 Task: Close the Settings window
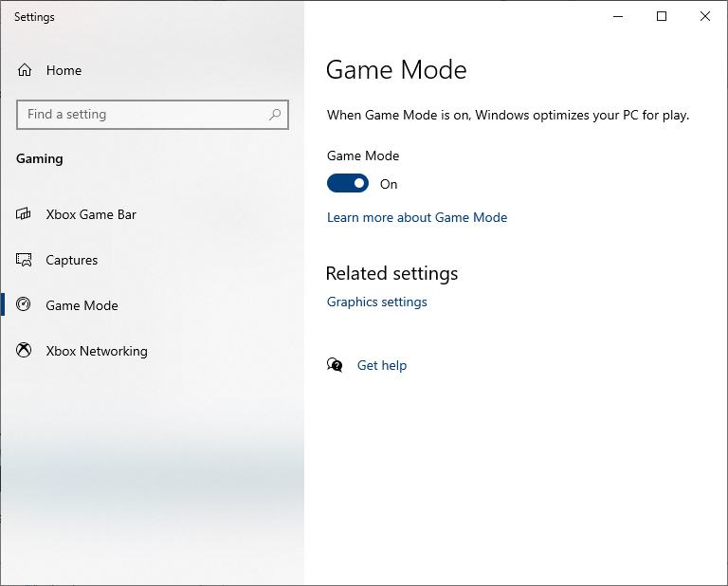(x=705, y=16)
